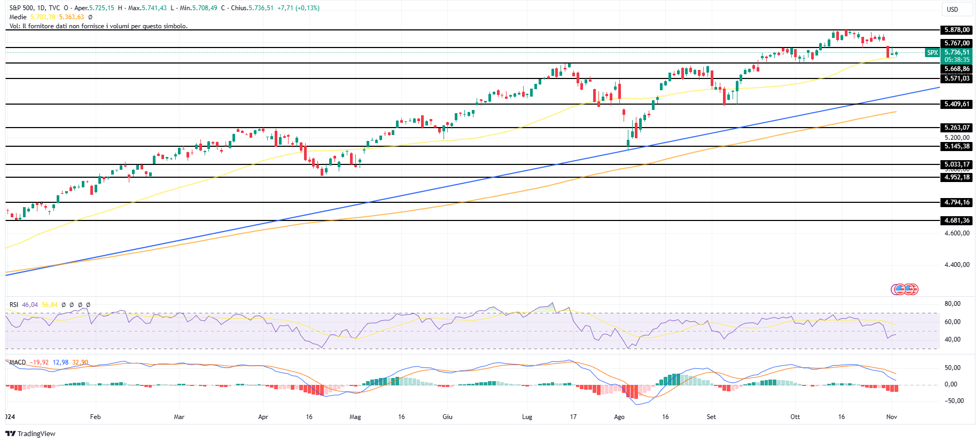Click the +7,71 (+0,13%) change value
The height and width of the screenshot is (442, 980).
point(298,8)
